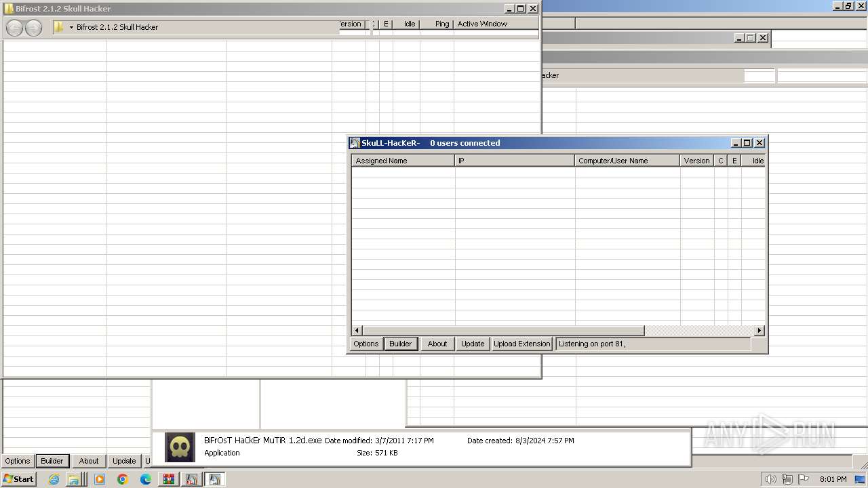
Task: Click the right arrow of the horizontal scrollbar
Action: coord(759,331)
